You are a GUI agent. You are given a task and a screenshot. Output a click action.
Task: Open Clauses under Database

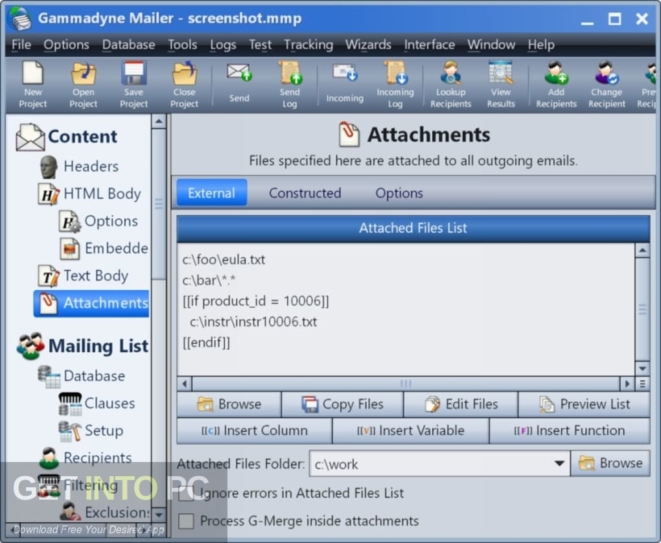110,403
